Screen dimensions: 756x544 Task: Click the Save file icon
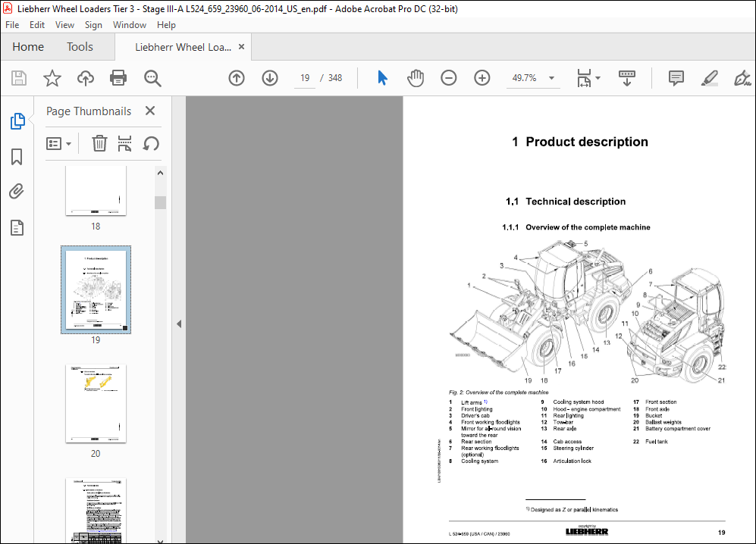(x=19, y=78)
